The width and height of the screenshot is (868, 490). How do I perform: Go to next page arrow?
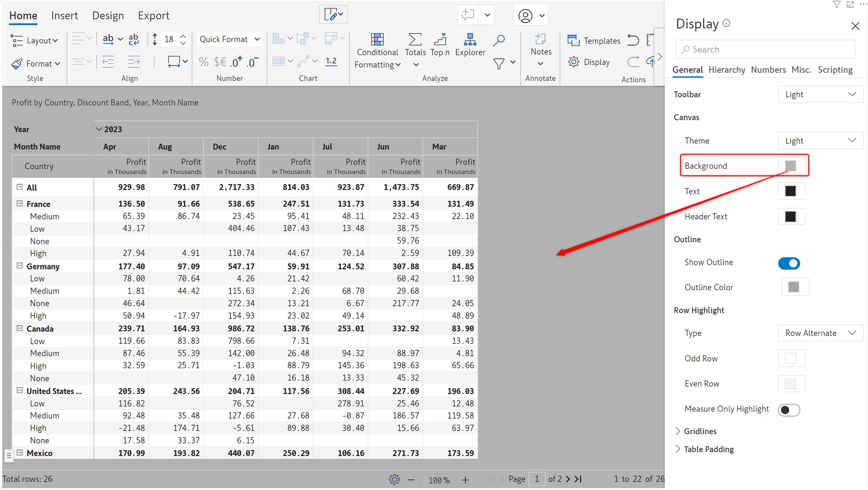[568, 479]
